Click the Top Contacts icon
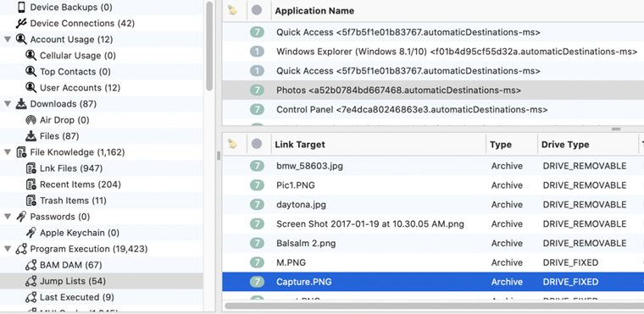This screenshot has height=314, width=644. pos(31,71)
